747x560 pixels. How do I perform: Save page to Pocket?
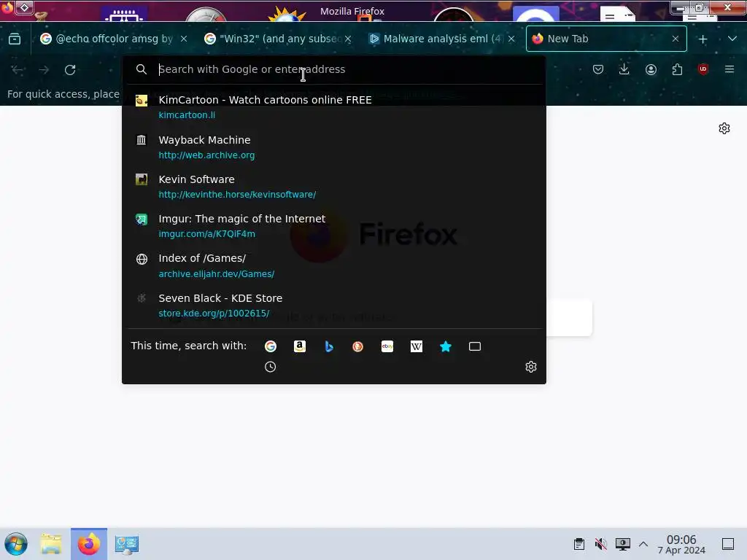(x=598, y=69)
